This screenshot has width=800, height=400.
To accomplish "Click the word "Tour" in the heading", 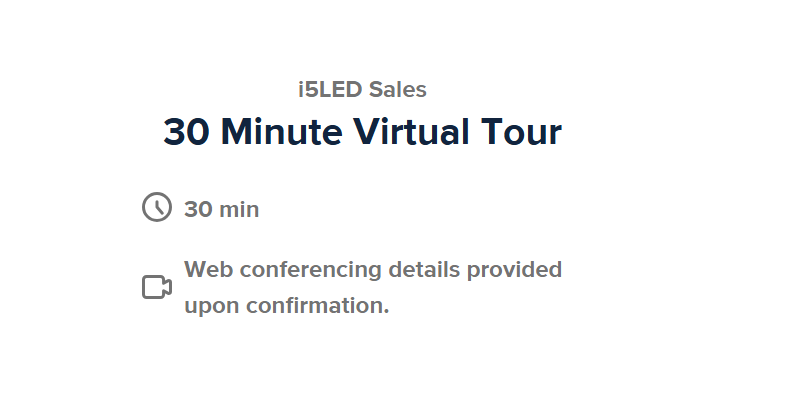I will coord(521,132).
